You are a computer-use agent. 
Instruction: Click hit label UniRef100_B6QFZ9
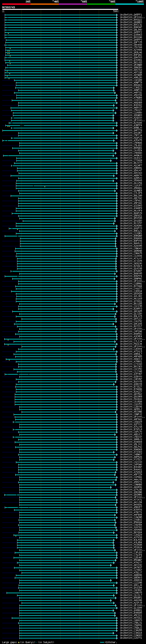click(x=131, y=213)
